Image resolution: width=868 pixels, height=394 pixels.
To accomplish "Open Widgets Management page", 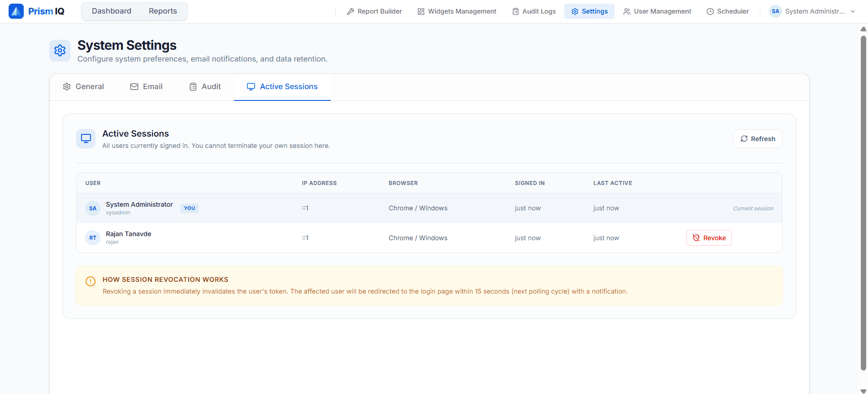I will (457, 11).
